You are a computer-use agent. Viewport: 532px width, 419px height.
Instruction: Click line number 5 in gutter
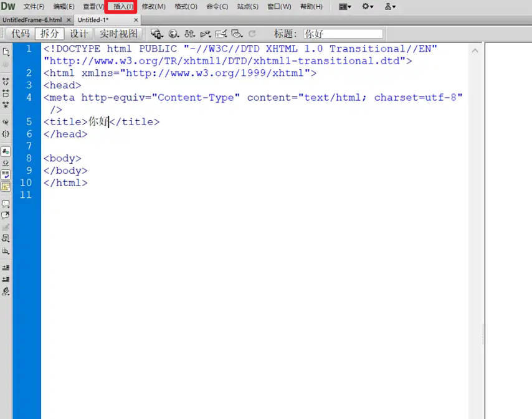[29, 121]
